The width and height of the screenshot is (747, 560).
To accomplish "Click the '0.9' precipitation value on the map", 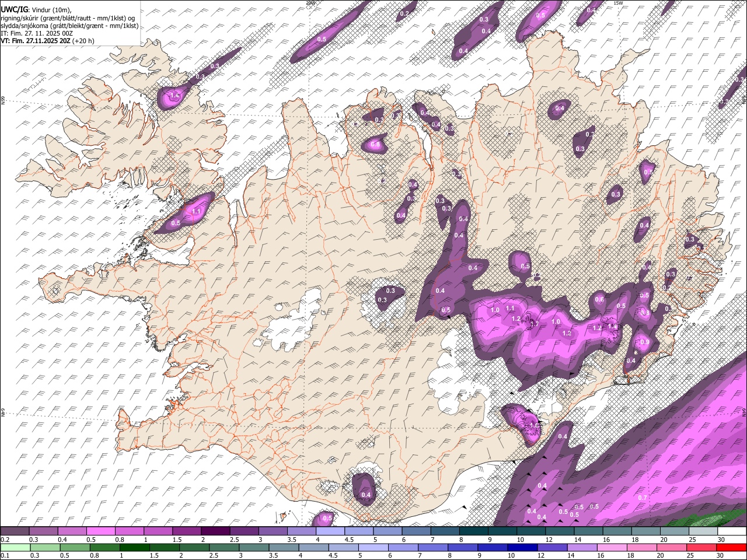I will (645, 342).
